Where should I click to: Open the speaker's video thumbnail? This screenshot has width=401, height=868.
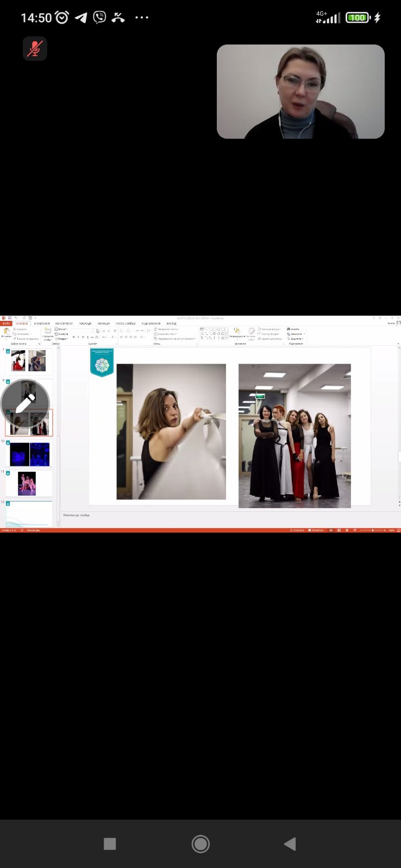point(300,92)
